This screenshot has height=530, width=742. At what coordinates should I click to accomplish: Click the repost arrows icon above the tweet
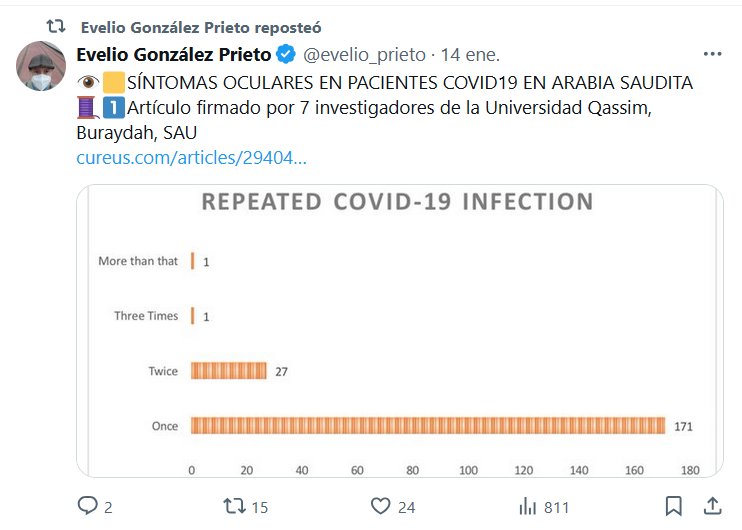pos(57,27)
